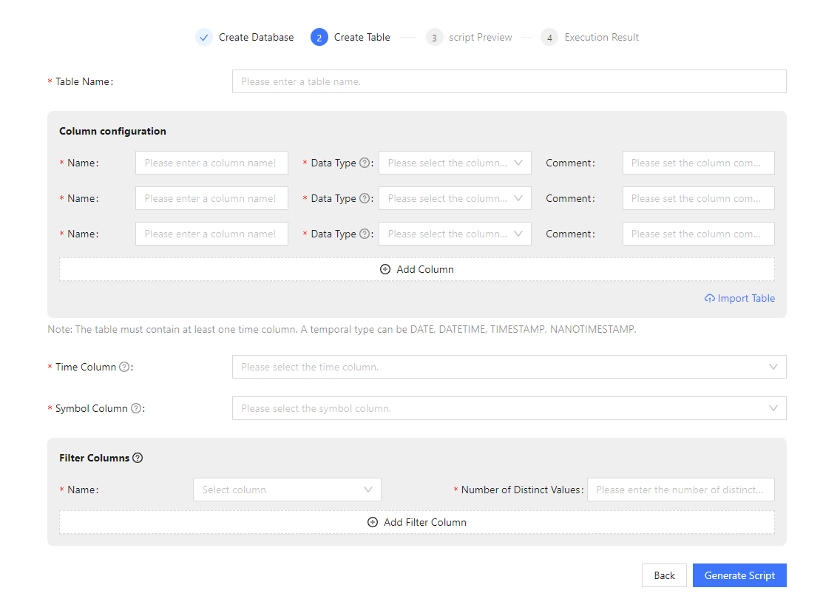Click the Symbol Column help icon
This screenshot has height=616, width=840.
pyautogui.click(x=135, y=409)
